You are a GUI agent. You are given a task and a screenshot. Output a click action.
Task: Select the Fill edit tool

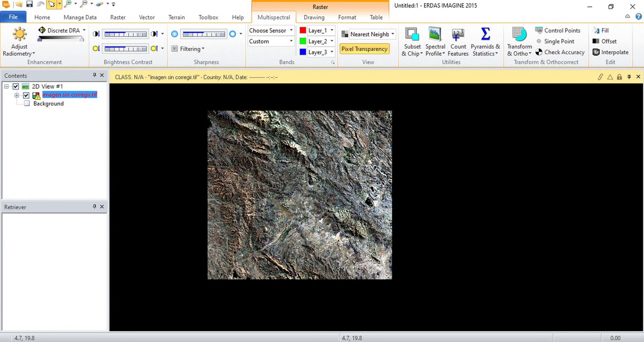tap(601, 30)
